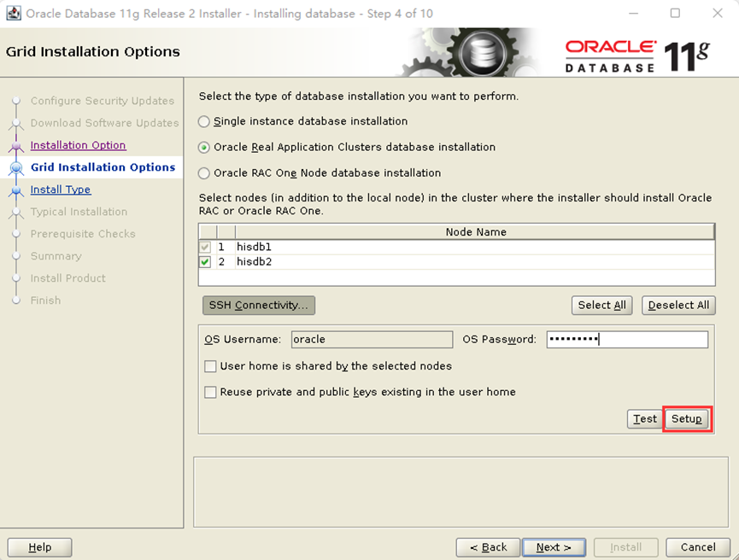Click the empty message area below the form
739x560 pixels.
(461, 492)
